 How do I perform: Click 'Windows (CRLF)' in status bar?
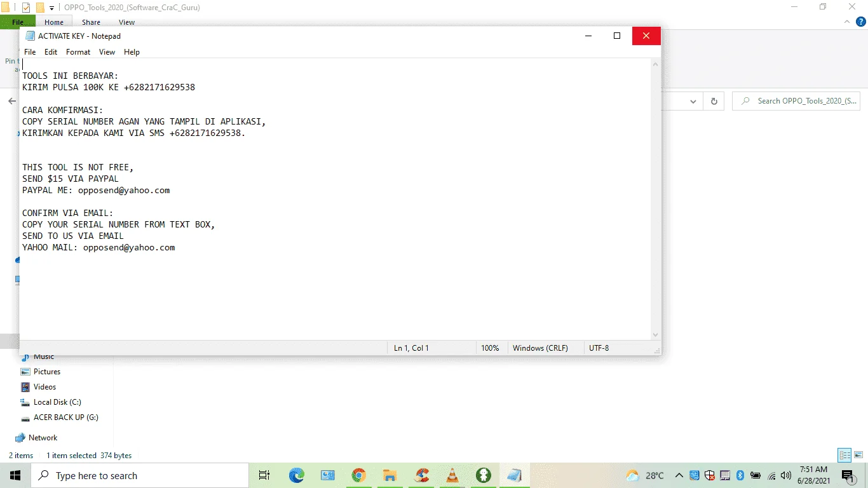540,348
